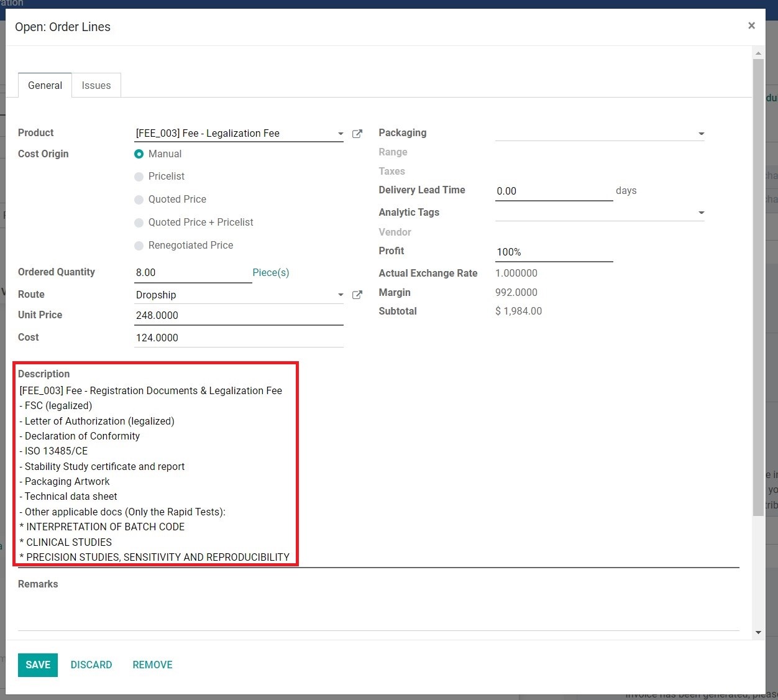Image resolution: width=778 pixels, height=700 pixels.
Task: Switch to the Issues tab
Action: 96,85
